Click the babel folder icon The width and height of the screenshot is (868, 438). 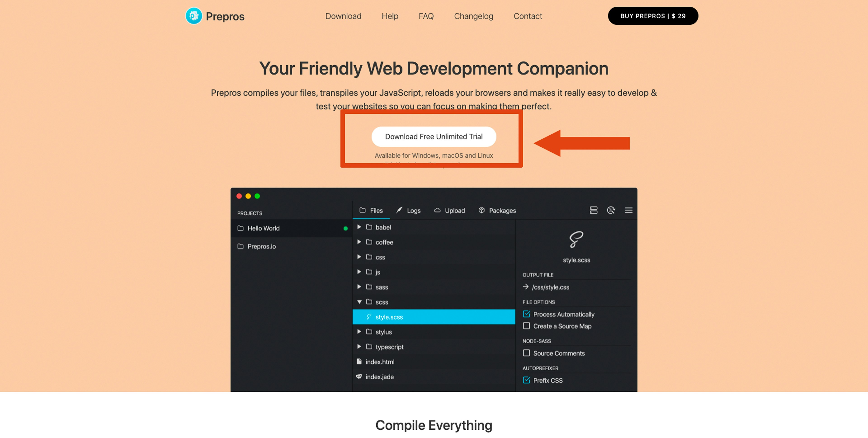click(369, 227)
